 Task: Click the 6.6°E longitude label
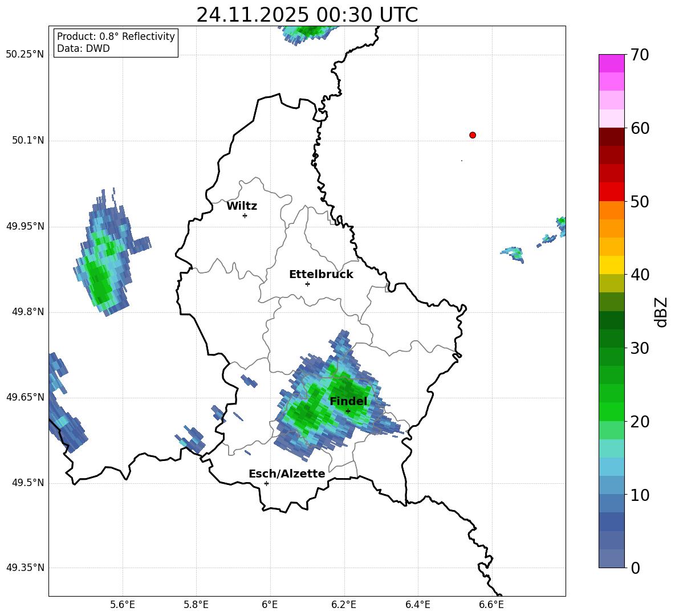(491, 605)
